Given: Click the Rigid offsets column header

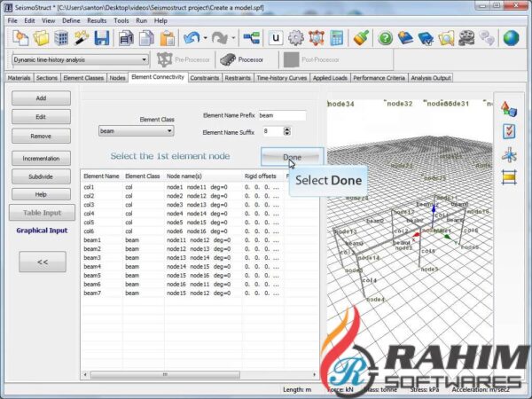Looking at the screenshot, I should click(260, 176).
